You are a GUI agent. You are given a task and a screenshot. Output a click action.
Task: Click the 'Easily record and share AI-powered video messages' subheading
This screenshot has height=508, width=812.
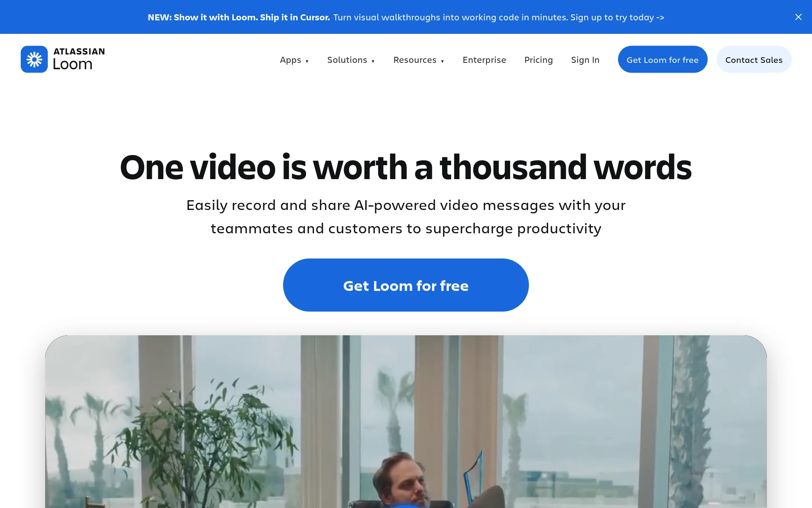(x=406, y=217)
